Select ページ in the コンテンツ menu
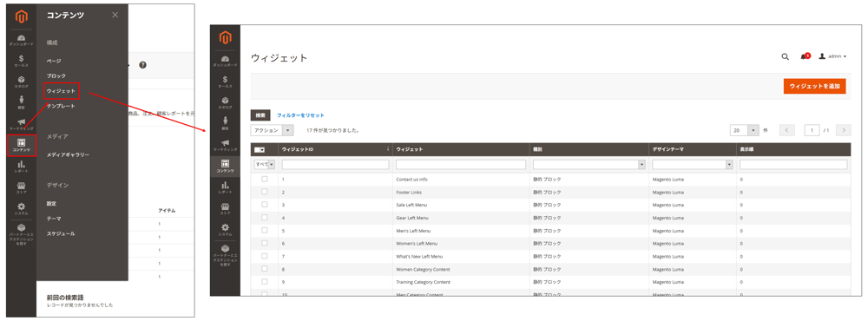868x321 pixels. point(54,61)
